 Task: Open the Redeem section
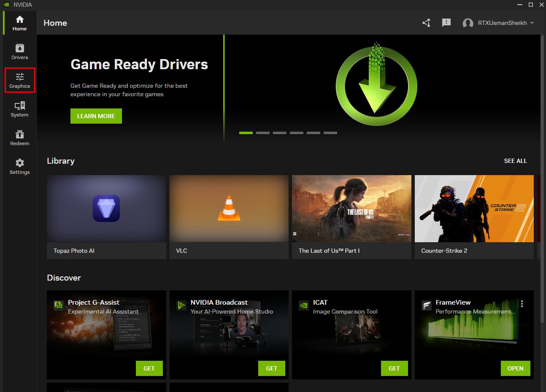(x=19, y=138)
